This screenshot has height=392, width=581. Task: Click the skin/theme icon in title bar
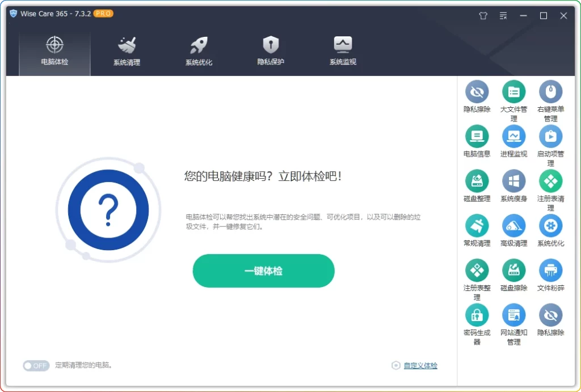(x=483, y=15)
